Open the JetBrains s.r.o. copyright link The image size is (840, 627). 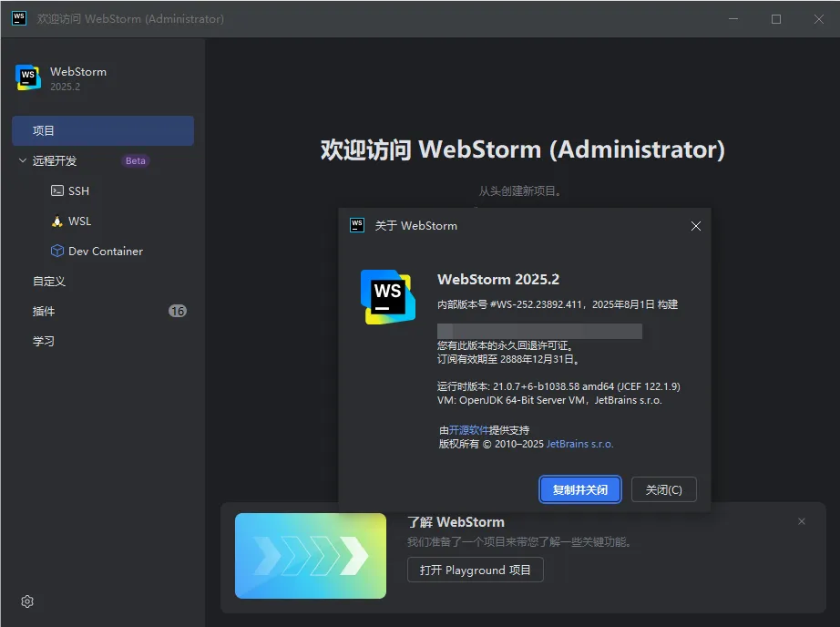[x=579, y=444]
